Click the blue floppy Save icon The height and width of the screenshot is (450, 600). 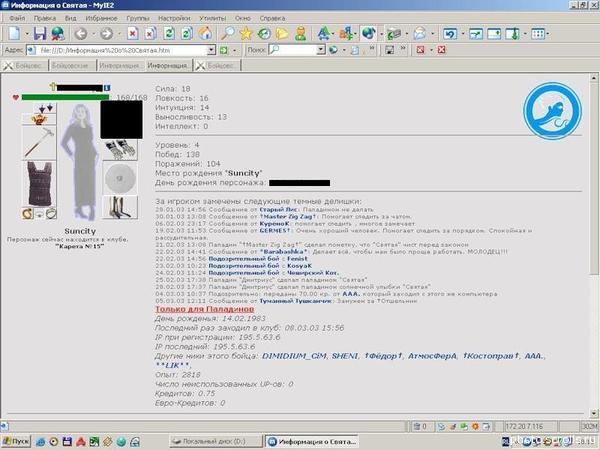[41, 33]
